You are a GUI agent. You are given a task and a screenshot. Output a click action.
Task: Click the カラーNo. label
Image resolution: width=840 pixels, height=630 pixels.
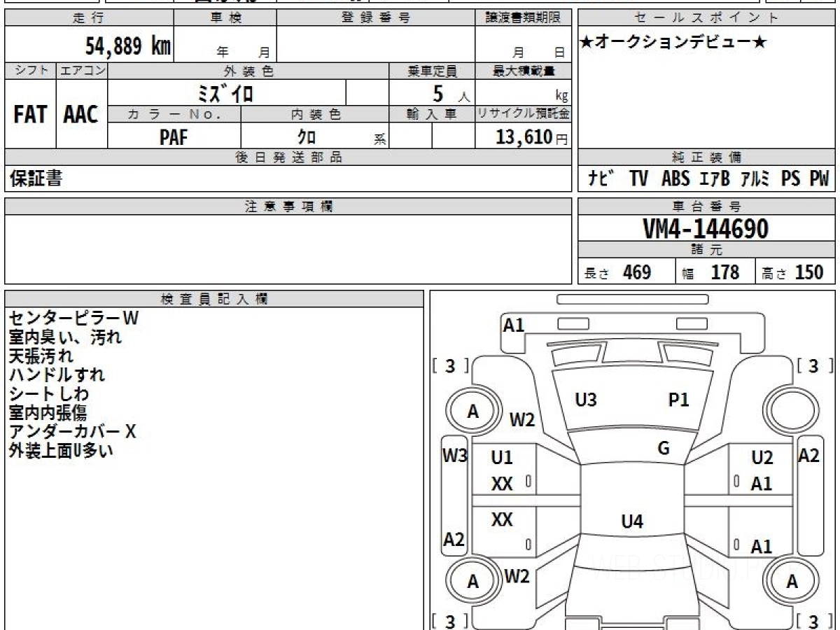[x=174, y=114]
